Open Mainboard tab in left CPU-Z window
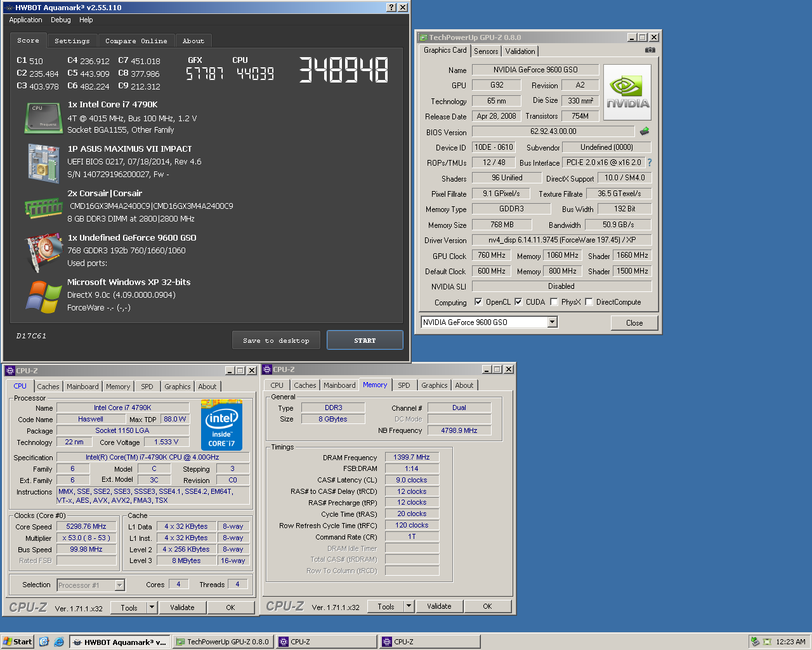Viewport: 812px width, 650px height. pos(82,387)
